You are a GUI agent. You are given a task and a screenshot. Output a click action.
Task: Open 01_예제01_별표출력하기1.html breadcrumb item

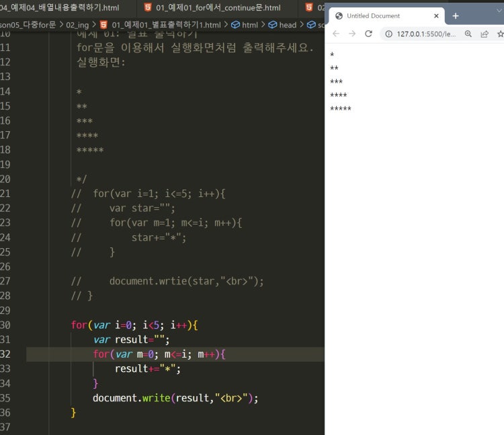coord(166,25)
